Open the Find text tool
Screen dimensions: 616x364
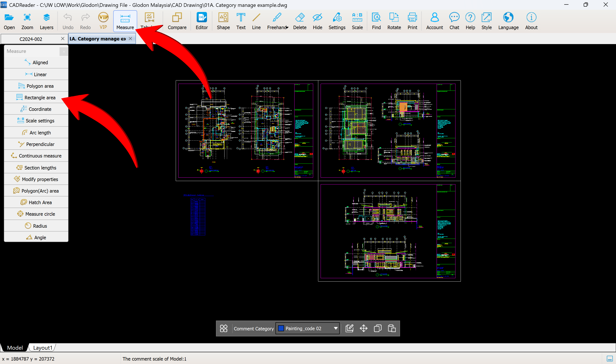(376, 21)
